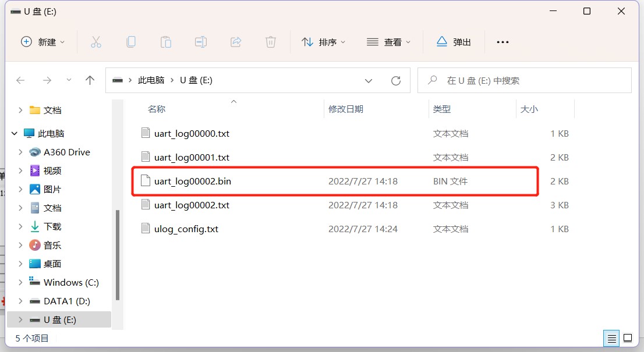Switch to details view in status bar

611,339
